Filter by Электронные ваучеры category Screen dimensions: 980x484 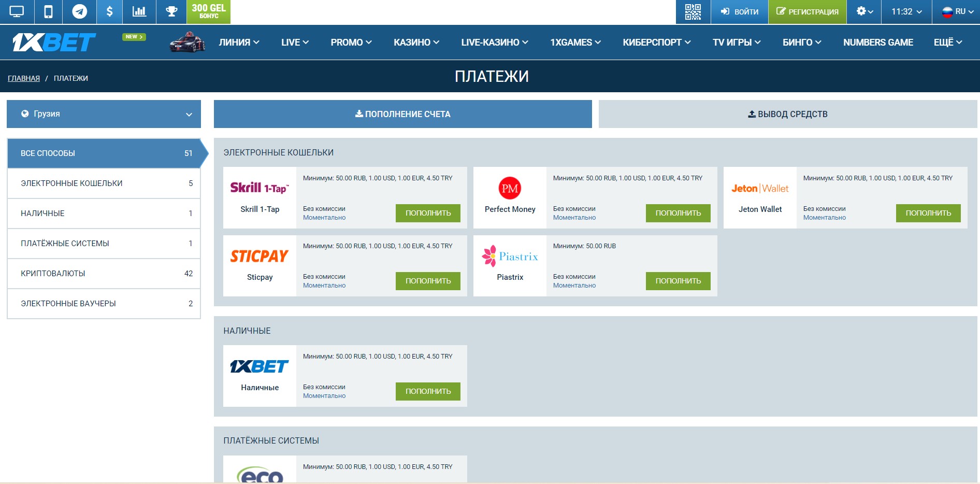click(x=104, y=304)
